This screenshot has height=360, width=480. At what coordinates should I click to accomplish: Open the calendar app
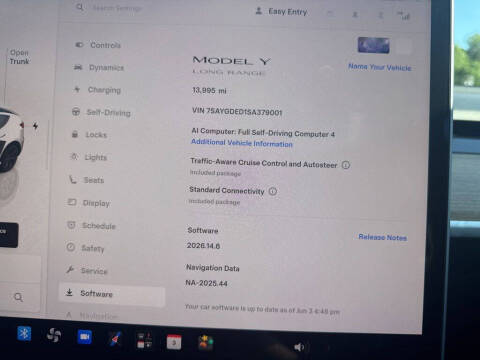[x=174, y=342]
